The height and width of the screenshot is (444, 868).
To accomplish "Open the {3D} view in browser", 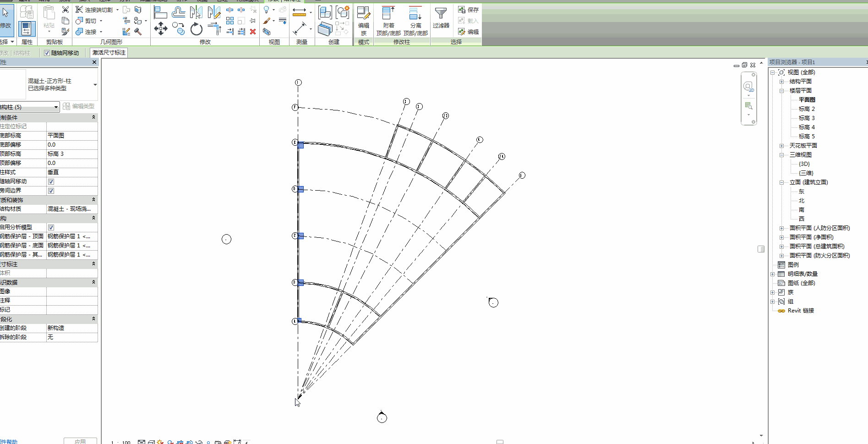I will click(x=804, y=164).
